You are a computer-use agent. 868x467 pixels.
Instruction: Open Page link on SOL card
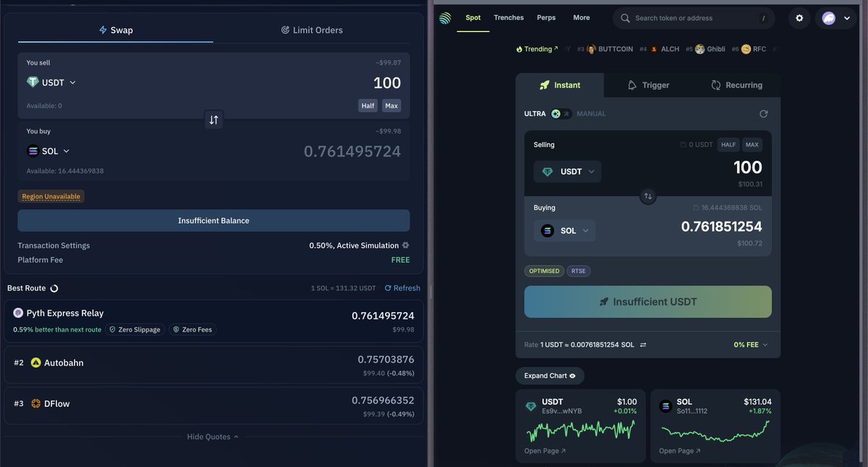[680, 451]
